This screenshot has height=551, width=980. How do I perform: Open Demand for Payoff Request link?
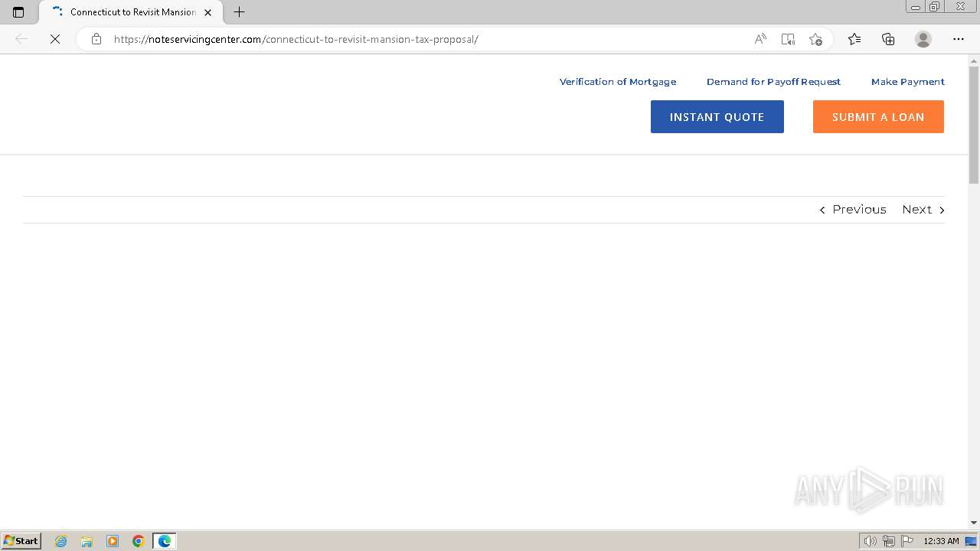coord(773,82)
